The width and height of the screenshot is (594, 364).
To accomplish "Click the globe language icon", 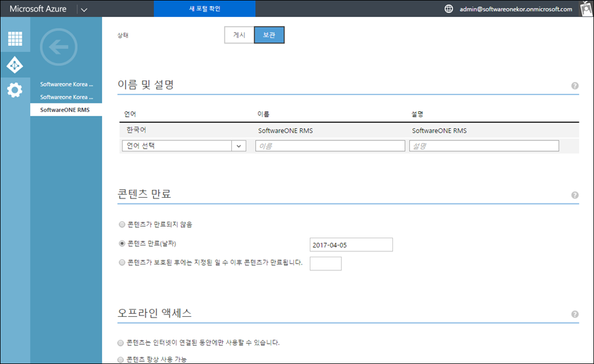I will [449, 9].
